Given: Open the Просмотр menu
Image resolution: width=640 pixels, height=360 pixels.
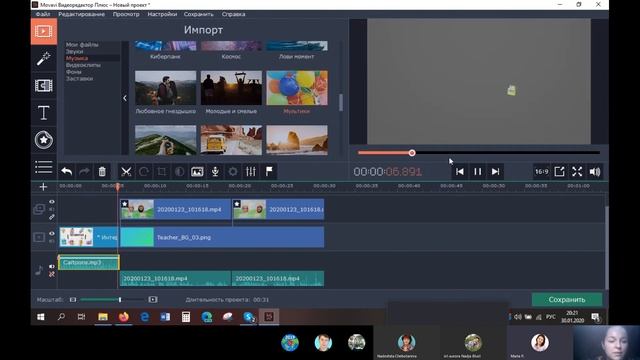Looking at the screenshot, I should (126, 14).
